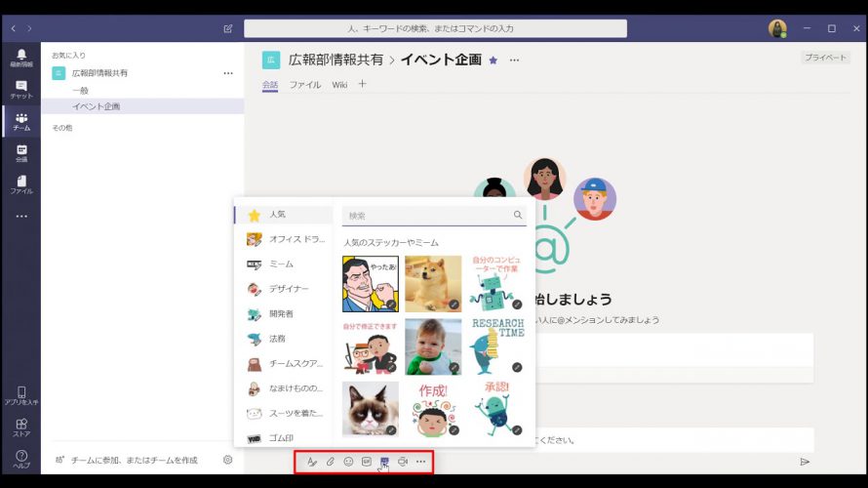This screenshot has height=488, width=868.
Task: Click the Format text icon
Action: 312,462
